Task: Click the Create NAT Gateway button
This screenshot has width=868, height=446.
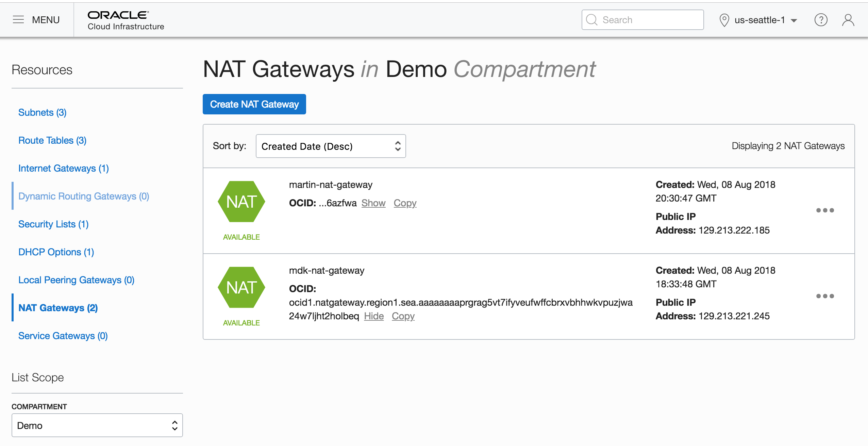Action: tap(254, 104)
